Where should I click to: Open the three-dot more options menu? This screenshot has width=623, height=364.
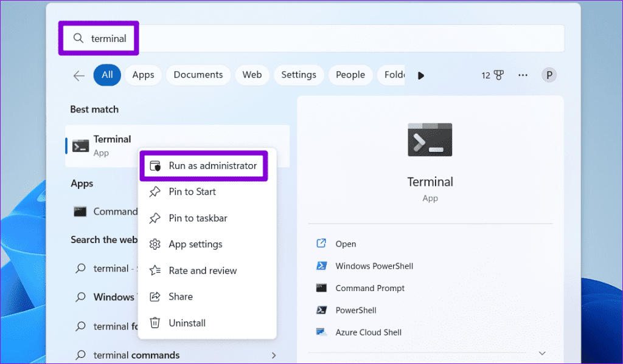(523, 75)
